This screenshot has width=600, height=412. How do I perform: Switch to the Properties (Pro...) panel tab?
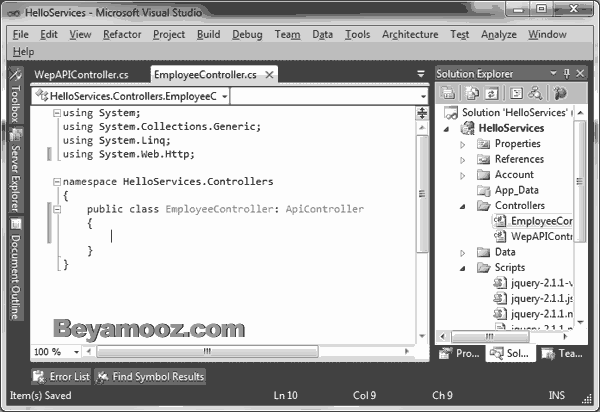[459, 353]
